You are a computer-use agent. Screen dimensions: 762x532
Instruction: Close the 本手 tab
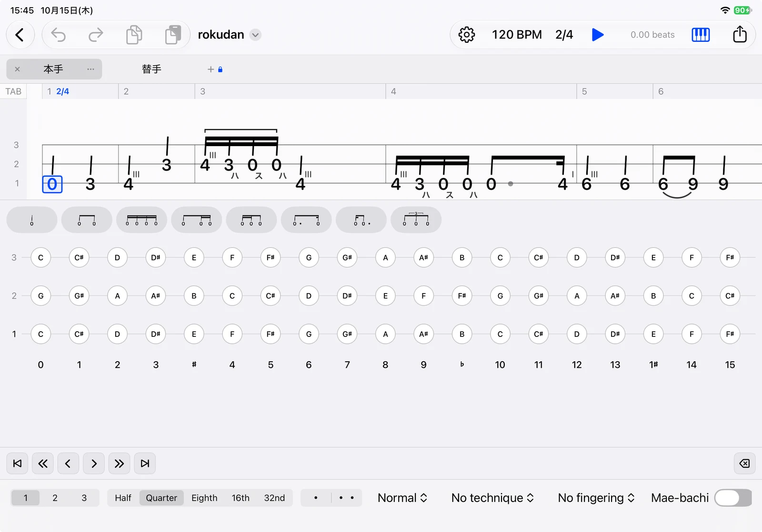tap(17, 69)
